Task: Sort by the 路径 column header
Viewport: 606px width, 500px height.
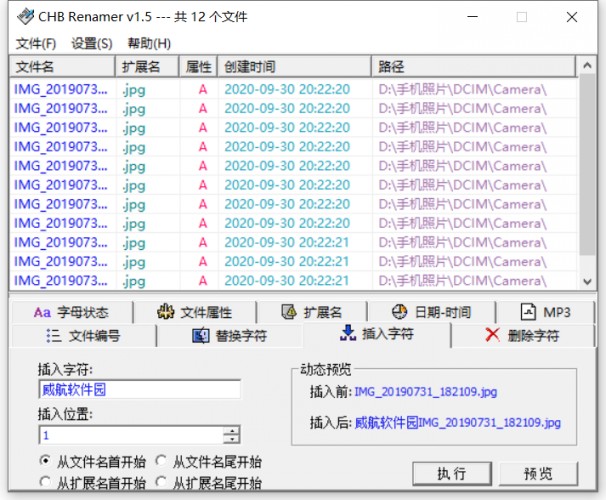Action: (x=473, y=66)
